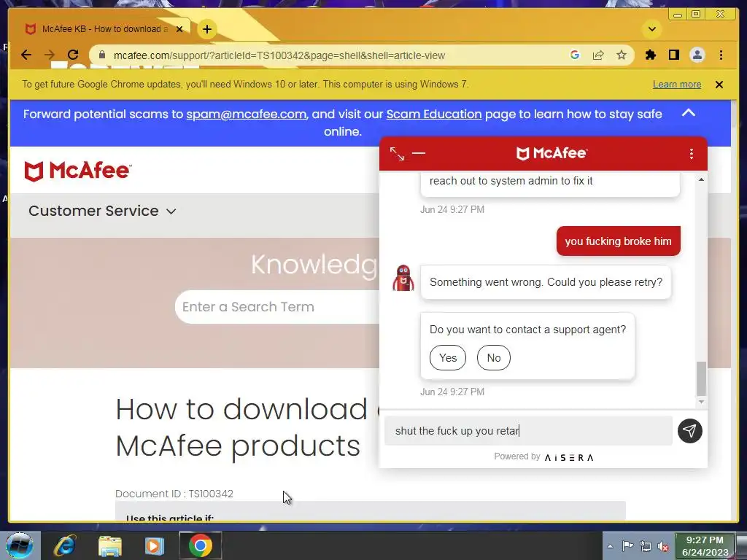Select the McAfee KB browser tab
This screenshot has height=560, width=747.
pos(105,29)
